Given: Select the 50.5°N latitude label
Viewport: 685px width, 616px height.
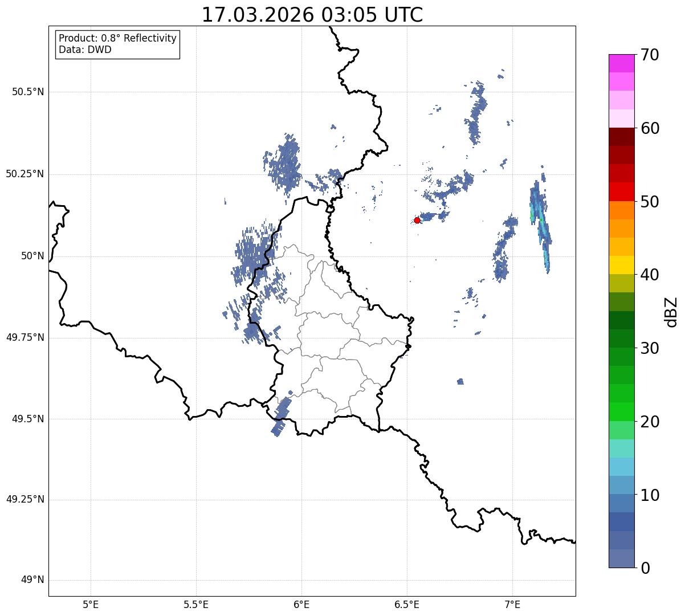Looking at the screenshot, I should [x=28, y=92].
